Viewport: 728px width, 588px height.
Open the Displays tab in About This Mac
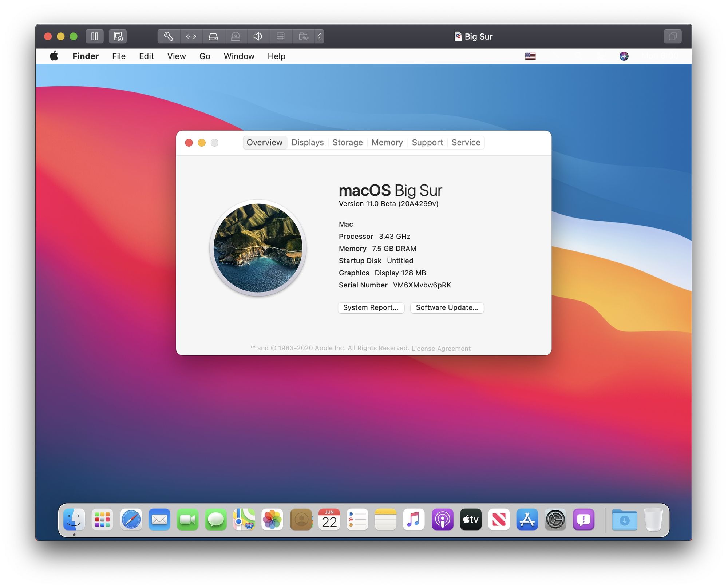coord(306,142)
